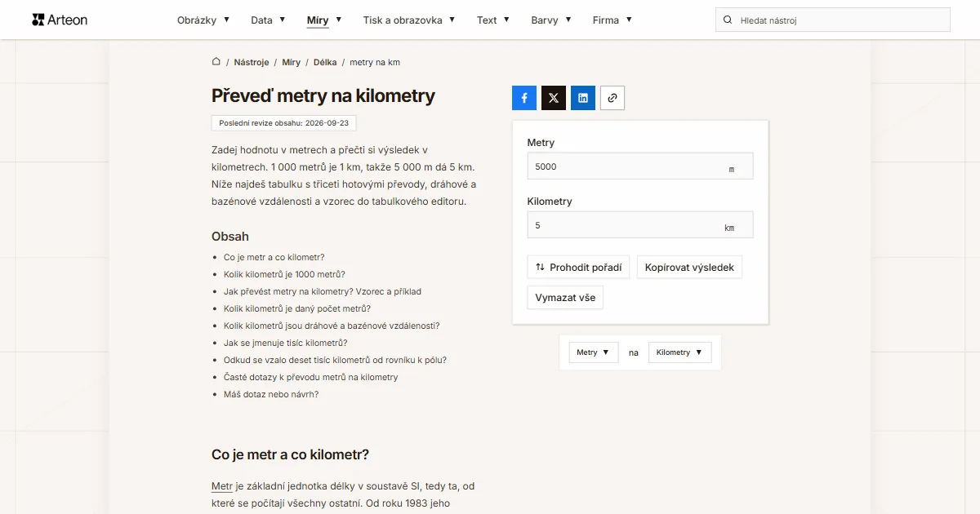The image size is (980, 514).
Task: Open the Míry menu
Action: pyautogui.click(x=324, y=20)
